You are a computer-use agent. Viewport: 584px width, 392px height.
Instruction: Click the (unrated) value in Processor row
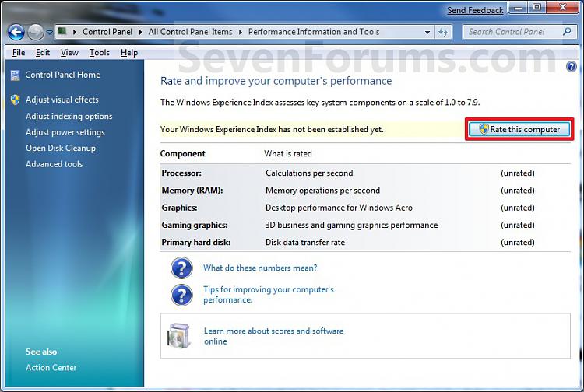tap(517, 173)
